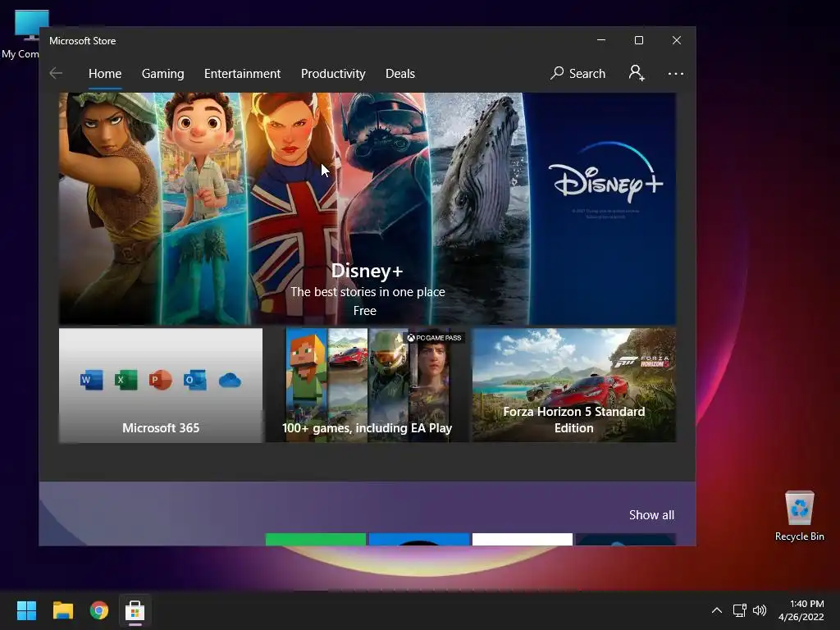Image resolution: width=840 pixels, height=630 pixels.
Task: Click the Search button
Action: point(578,73)
